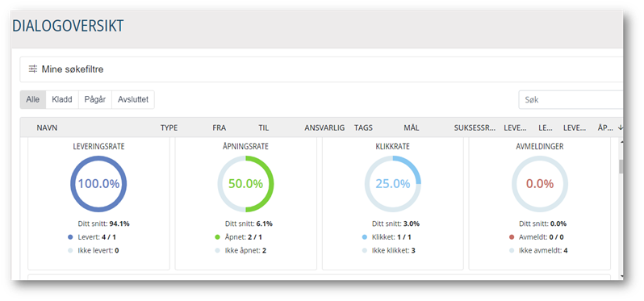644x301 pixels.
Task: Click the Avmeldinger 0.0% donut chart
Action: coord(540,183)
